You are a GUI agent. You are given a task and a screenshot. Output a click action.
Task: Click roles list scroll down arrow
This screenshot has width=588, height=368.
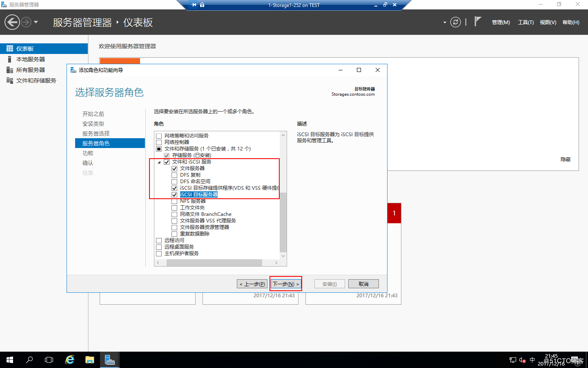tap(283, 256)
